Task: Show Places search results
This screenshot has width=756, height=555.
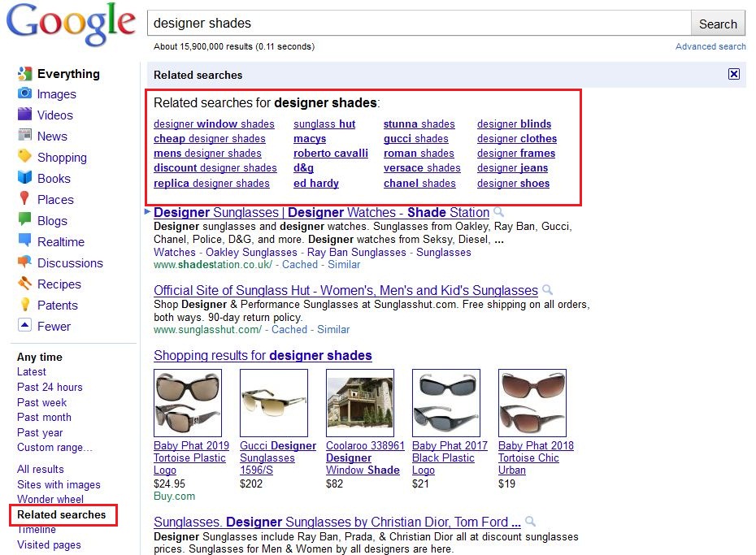Action: [55, 200]
